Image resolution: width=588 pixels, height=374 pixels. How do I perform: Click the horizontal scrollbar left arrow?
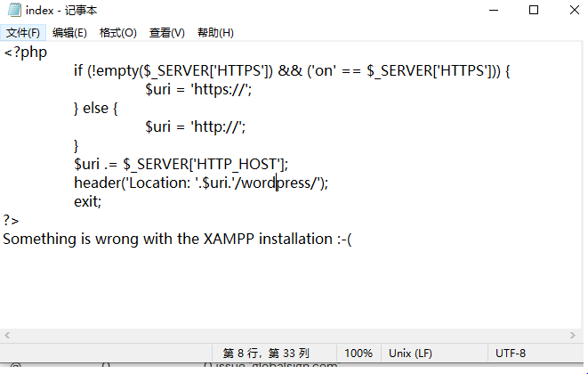point(7,335)
